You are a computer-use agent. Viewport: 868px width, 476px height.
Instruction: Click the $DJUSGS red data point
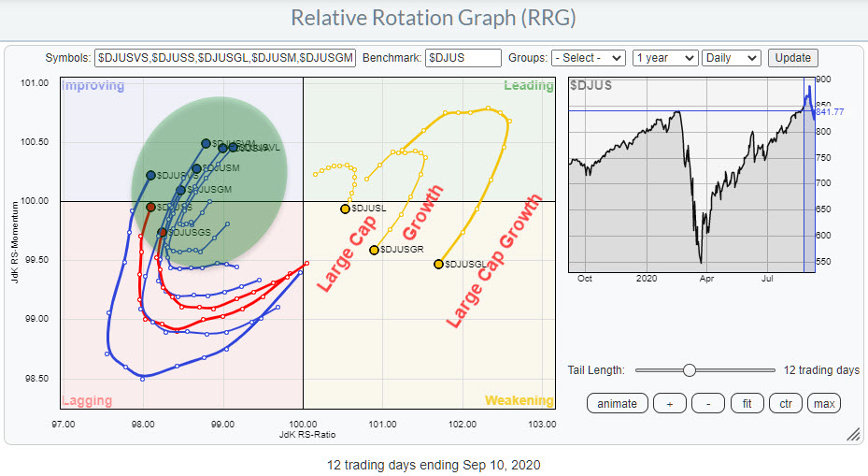(x=162, y=232)
